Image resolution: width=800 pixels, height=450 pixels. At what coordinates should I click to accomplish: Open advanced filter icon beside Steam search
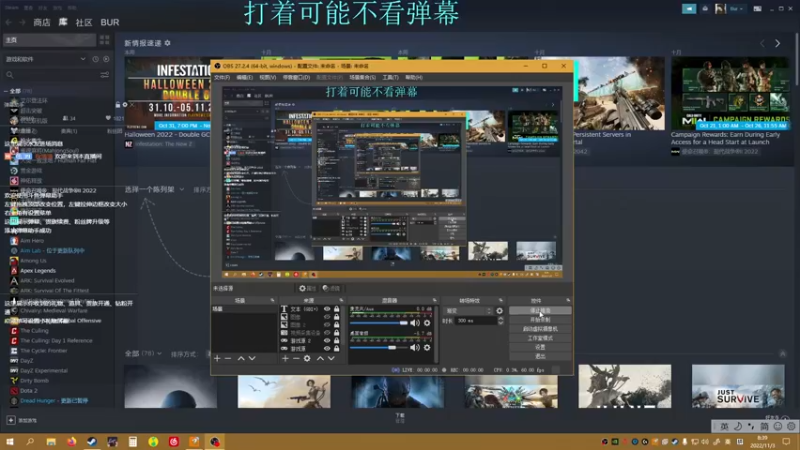(105, 75)
